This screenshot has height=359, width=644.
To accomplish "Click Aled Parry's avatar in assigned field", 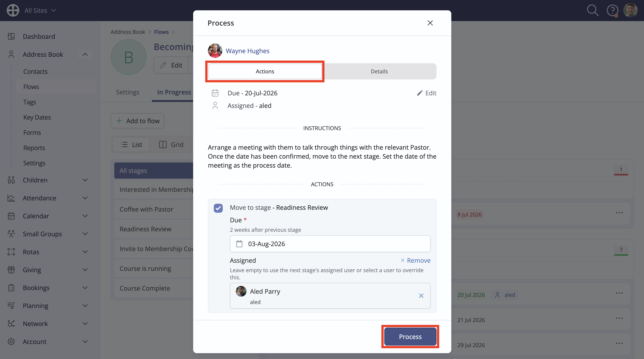I will coord(241,291).
